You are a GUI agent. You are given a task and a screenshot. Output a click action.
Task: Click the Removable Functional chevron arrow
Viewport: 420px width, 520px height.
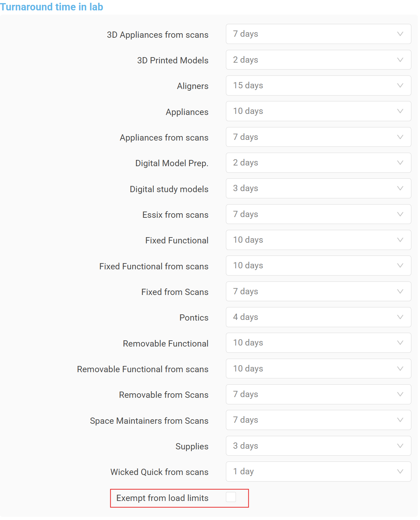[400, 343]
